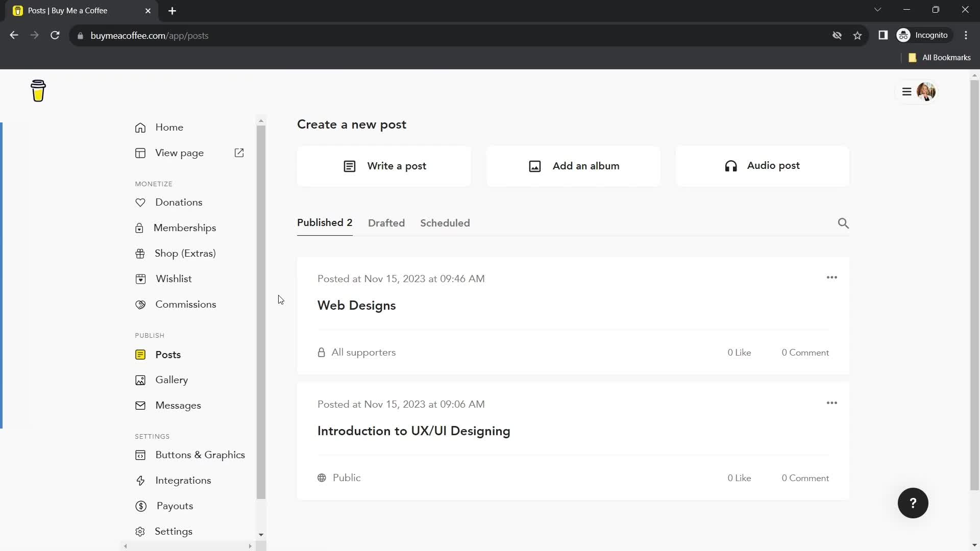
Task: Click the Memberships sidebar icon
Action: 140,228
